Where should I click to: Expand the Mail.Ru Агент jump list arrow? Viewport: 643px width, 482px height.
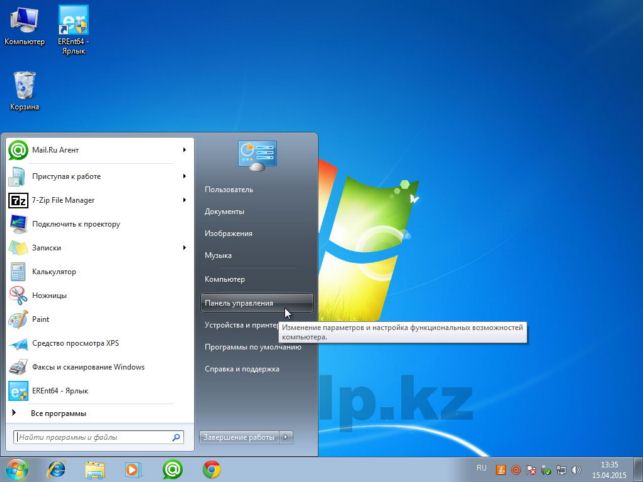point(185,150)
